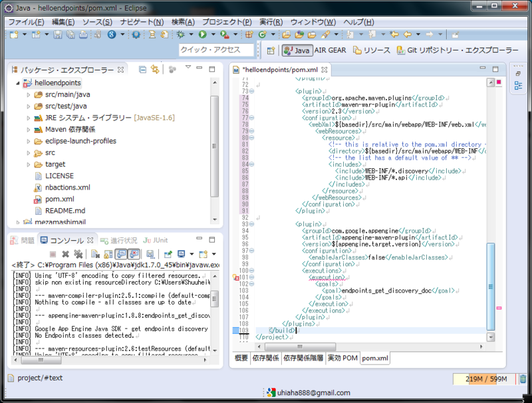Fold the plugin element at line 73
The width and height of the screenshot is (532, 403).
pos(252,91)
